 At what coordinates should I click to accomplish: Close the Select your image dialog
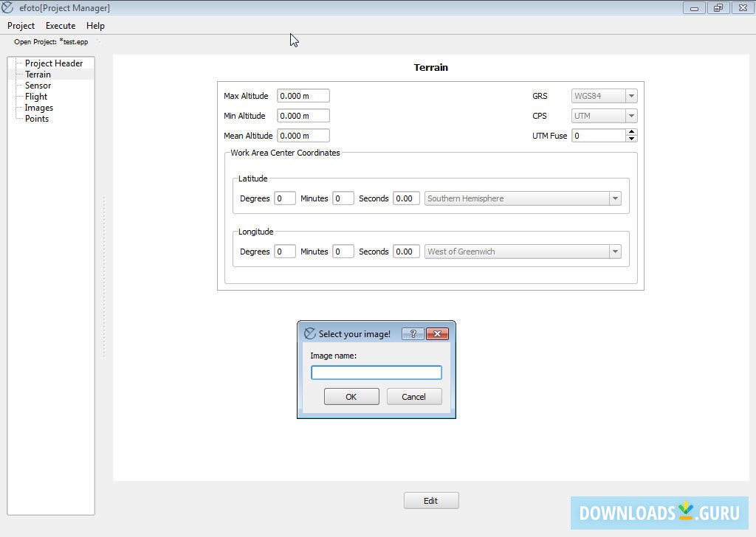tap(437, 333)
